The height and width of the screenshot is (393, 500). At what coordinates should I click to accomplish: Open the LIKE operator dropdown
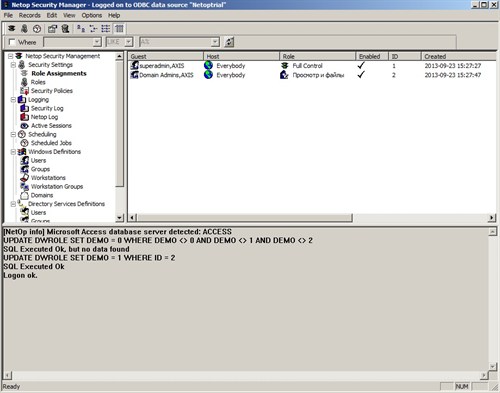[129, 42]
